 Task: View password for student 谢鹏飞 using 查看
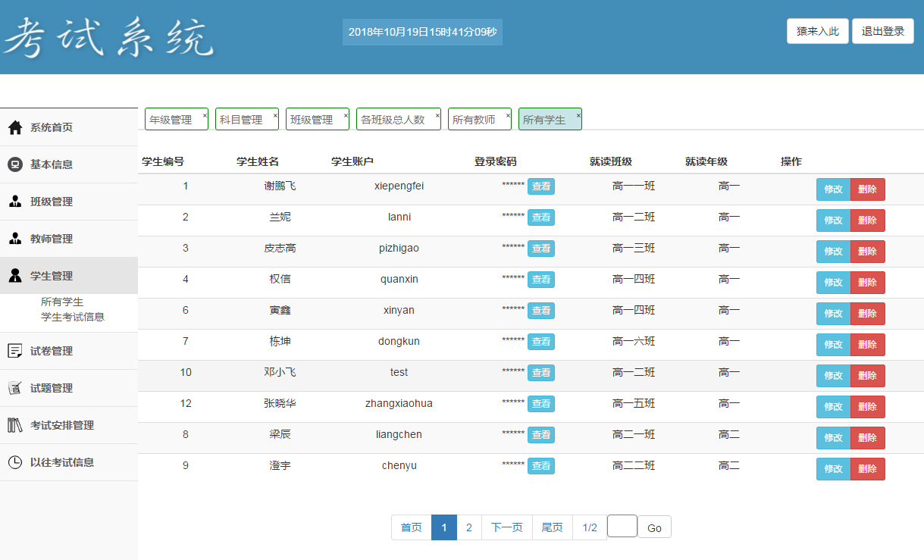click(x=541, y=186)
